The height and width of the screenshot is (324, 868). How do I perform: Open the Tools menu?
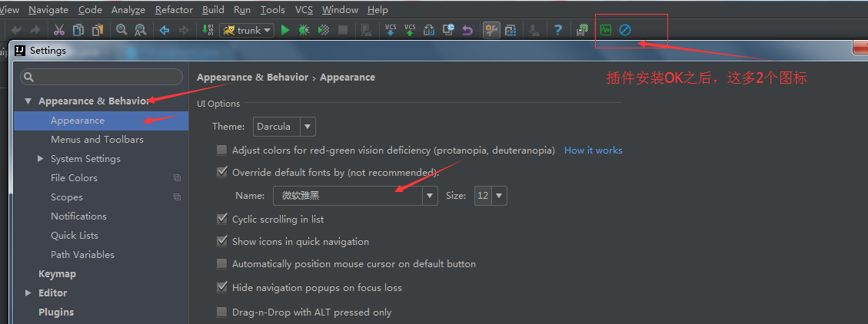(273, 10)
